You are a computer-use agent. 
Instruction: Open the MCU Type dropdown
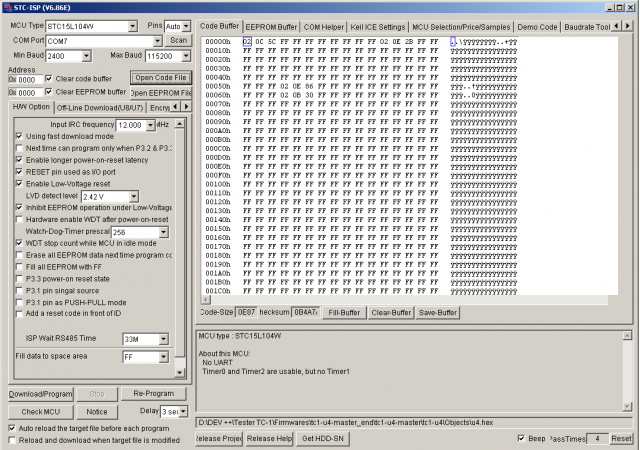point(133,27)
